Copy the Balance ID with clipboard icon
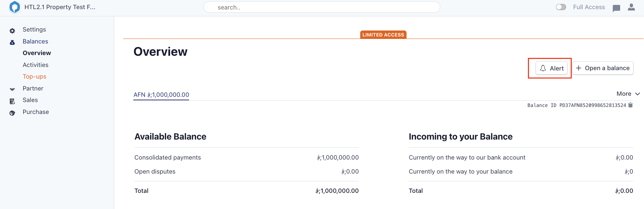 (x=630, y=105)
